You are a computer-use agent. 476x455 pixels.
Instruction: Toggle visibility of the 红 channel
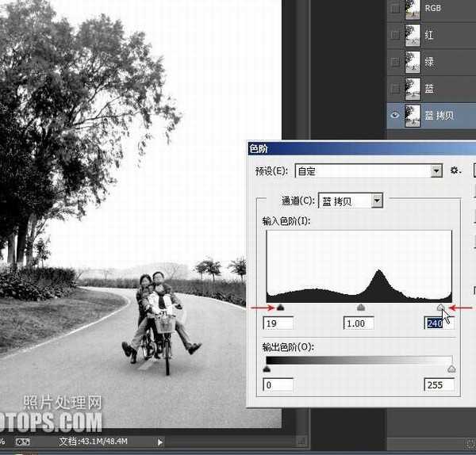point(394,35)
